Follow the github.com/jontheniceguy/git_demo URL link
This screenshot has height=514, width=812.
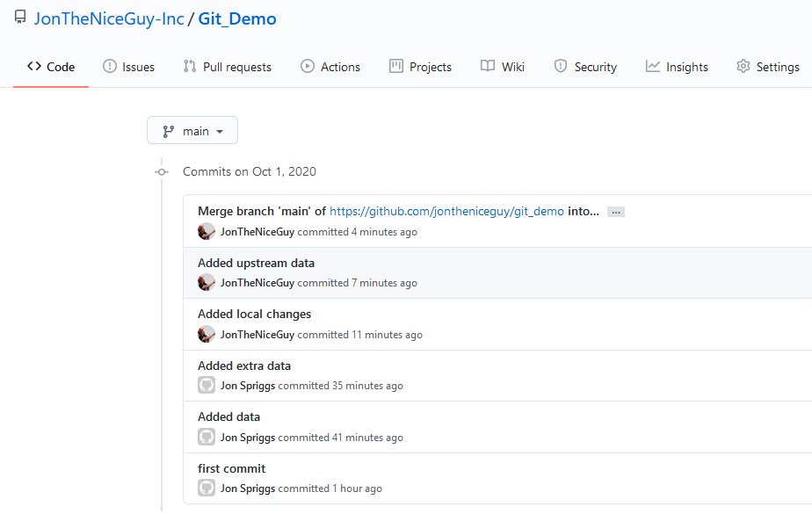[447, 211]
